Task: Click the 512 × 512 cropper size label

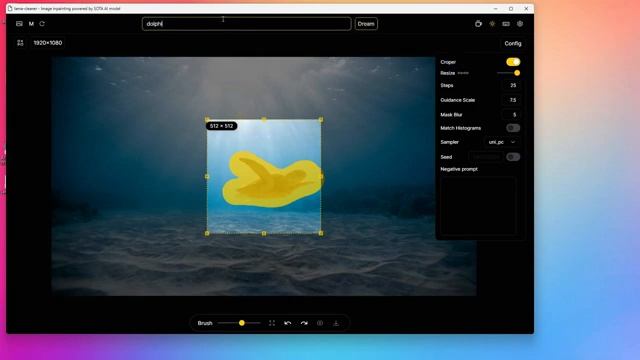Action: (x=221, y=126)
